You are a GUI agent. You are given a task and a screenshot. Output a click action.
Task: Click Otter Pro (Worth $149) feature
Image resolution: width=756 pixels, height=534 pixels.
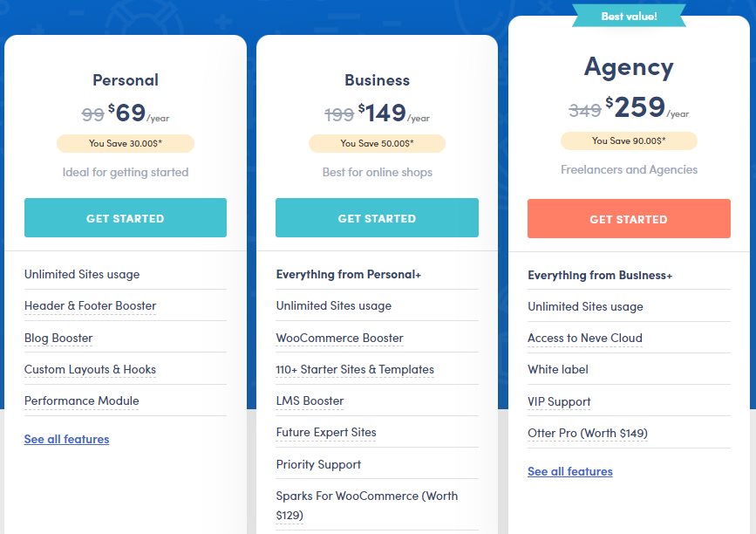tap(588, 434)
